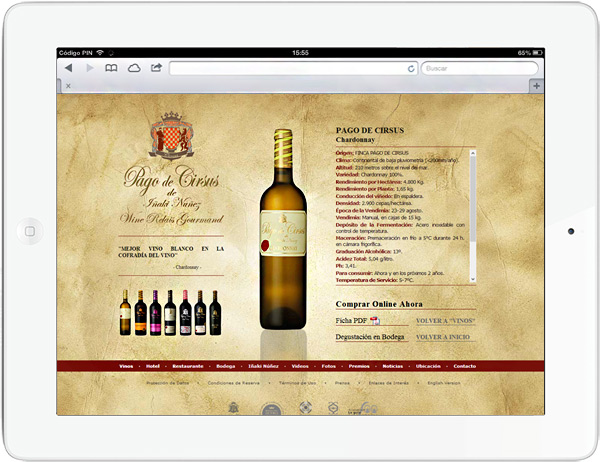Open the iCloud tabs cloud icon
600x462 pixels.
pos(134,68)
